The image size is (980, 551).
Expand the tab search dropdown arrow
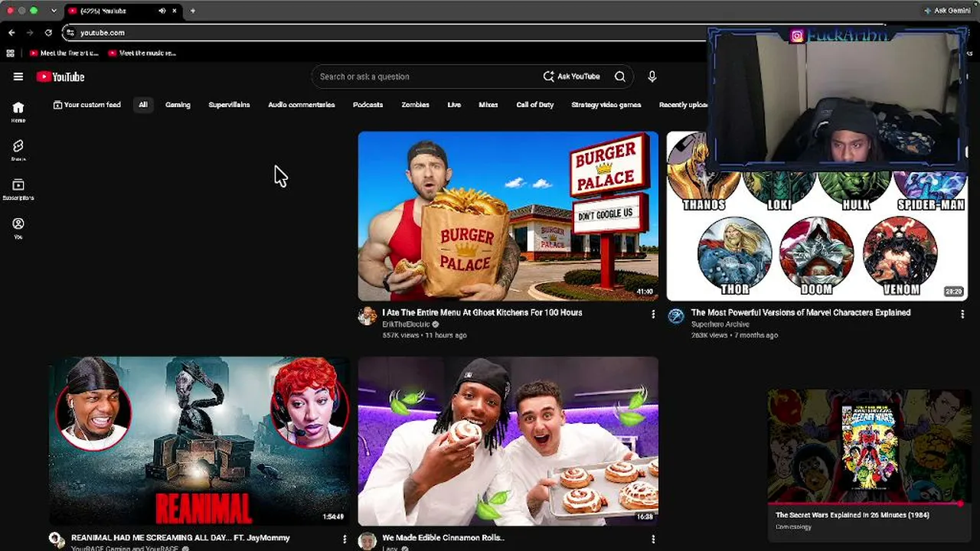tap(54, 11)
